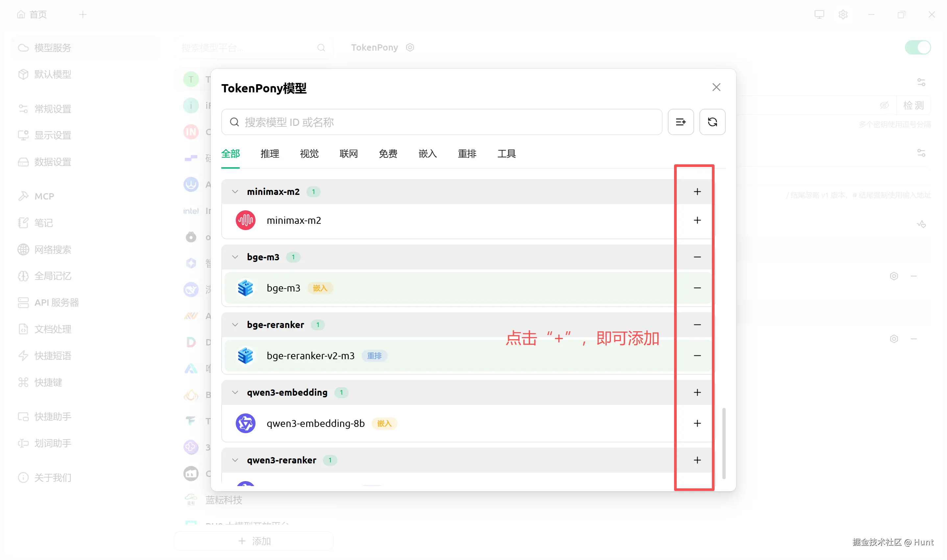
Task: Toggle the TokenPony provider enable switch
Action: (917, 48)
